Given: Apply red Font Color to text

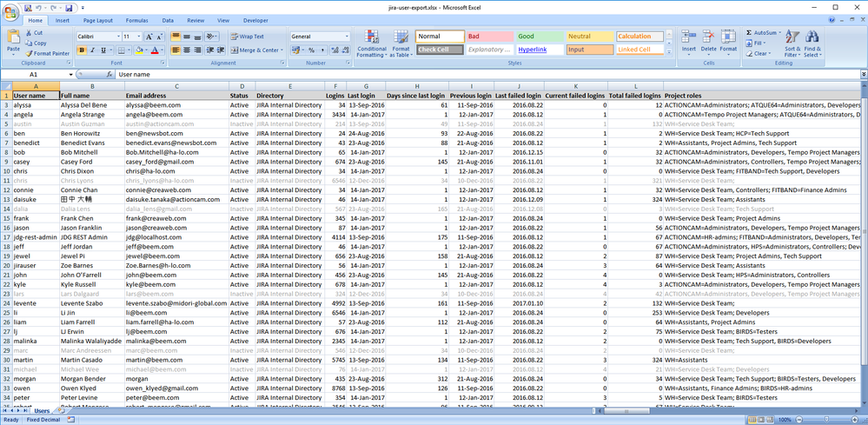Looking at the screenshot, I should (x=155, y=50).
